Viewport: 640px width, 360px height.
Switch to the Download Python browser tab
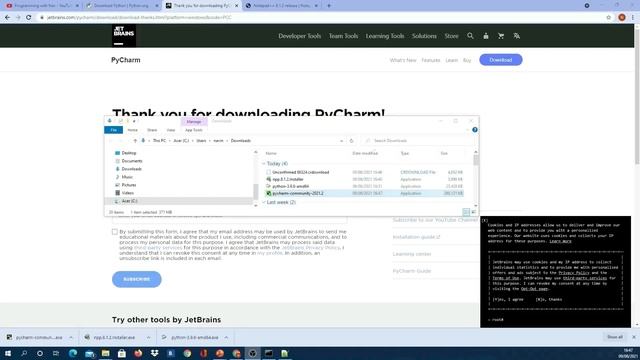tap(121, 6)
